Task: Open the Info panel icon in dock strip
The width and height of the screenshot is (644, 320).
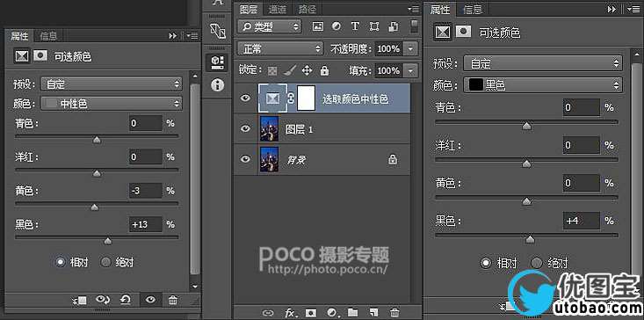Action: pos(217,85)
